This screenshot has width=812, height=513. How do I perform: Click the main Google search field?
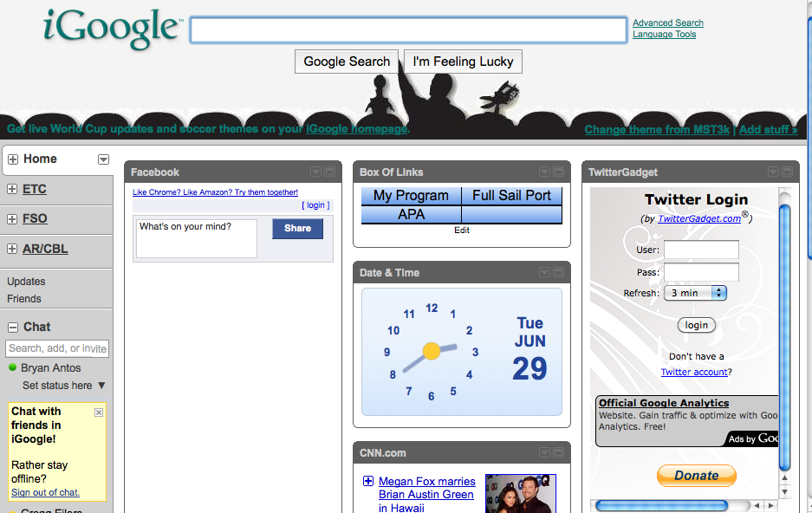(408, 29)
